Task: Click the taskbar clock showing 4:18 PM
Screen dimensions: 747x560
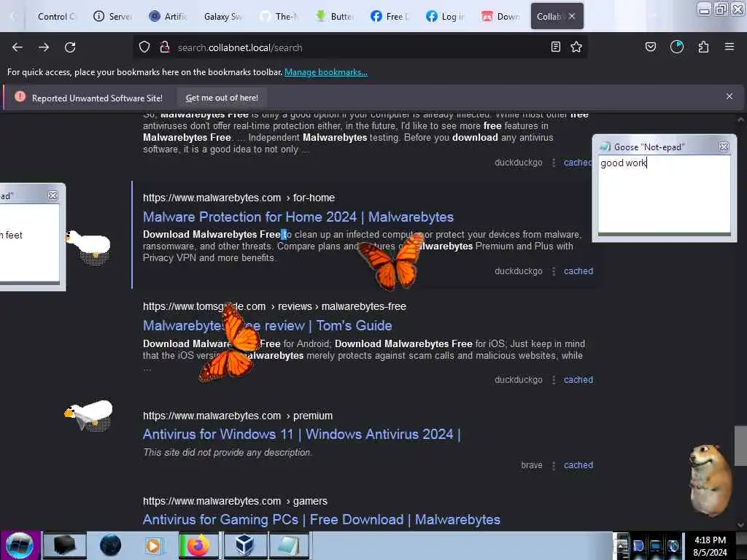Action: 710,546
